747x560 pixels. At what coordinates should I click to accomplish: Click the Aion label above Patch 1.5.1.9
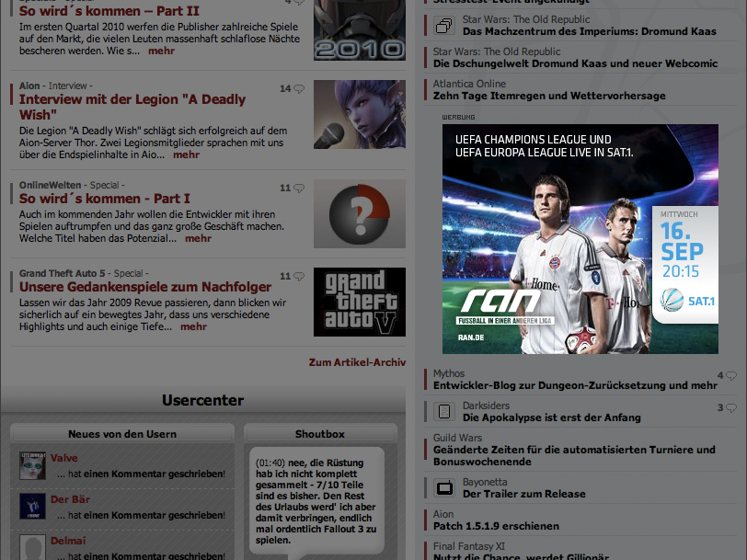click(x=443, y=514)
